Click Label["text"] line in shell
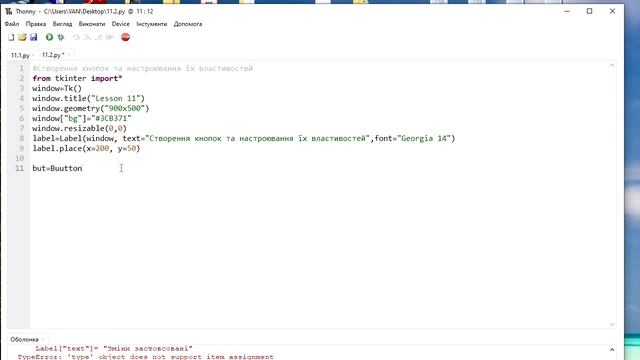640x360 pixels. tap(114, 348)
